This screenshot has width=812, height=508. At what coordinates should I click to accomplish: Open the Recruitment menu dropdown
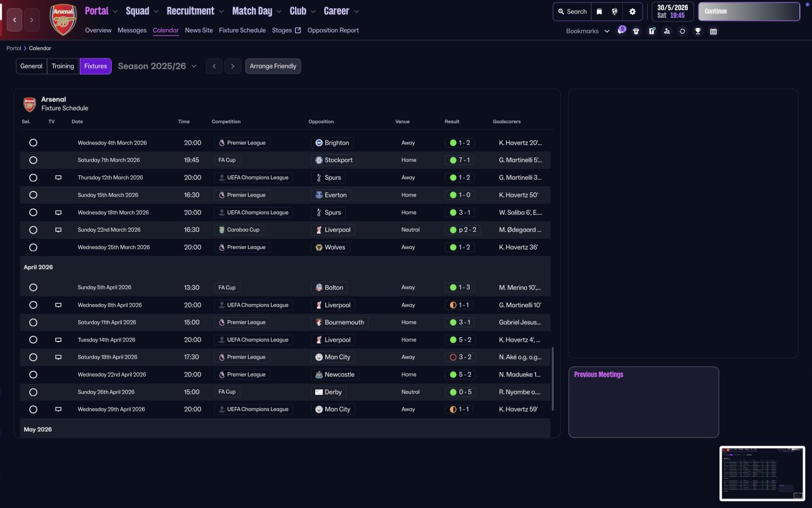click(x=195, y=11)
